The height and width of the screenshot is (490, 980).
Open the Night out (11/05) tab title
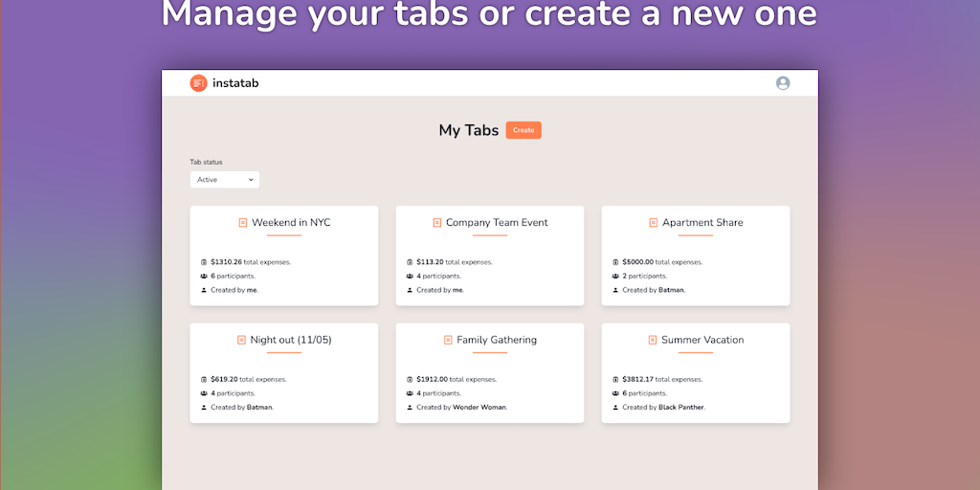291,340
